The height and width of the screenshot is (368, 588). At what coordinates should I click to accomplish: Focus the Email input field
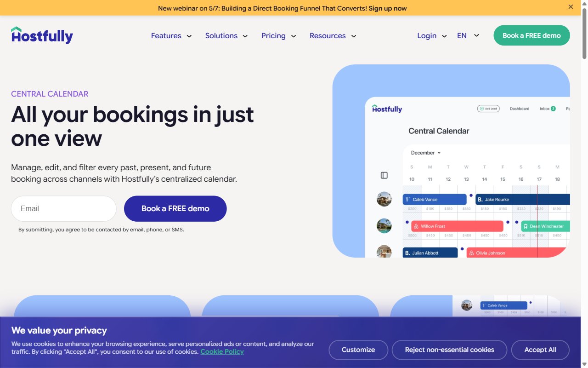click(64, 209)
